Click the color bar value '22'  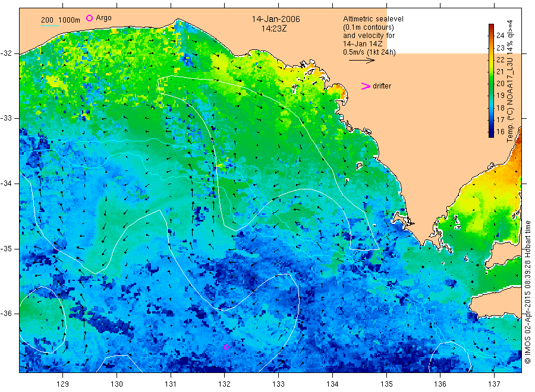500,59
